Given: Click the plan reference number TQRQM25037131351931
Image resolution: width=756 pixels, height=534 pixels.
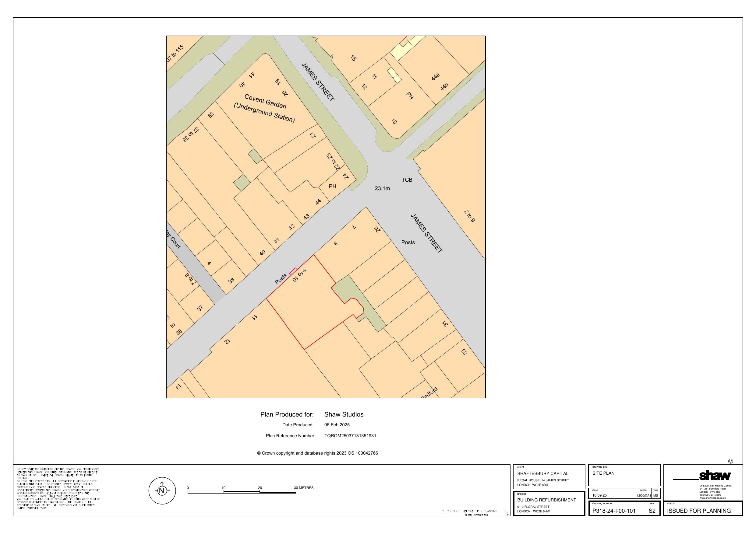Looking at the screenshot, I should click(x=350, y=436).
